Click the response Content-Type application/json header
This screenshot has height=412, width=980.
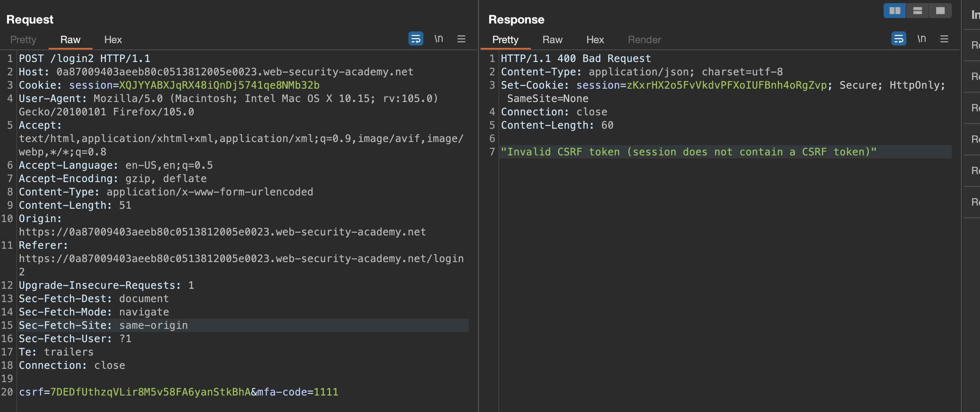(642, 72)
